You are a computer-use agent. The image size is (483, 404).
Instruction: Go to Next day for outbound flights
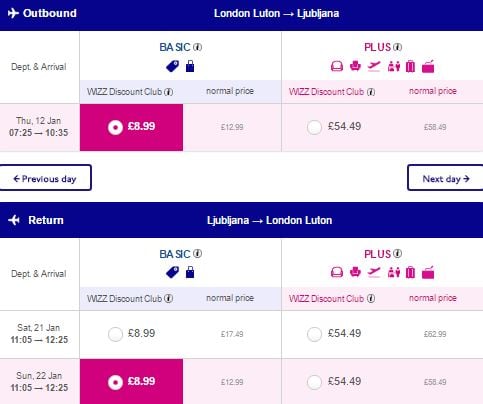(445, 178)
